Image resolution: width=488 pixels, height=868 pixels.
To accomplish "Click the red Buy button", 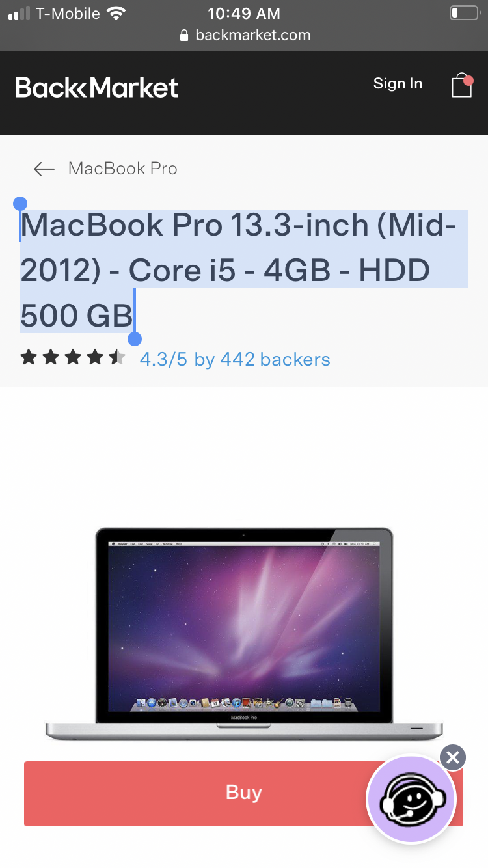I will 243,793.
